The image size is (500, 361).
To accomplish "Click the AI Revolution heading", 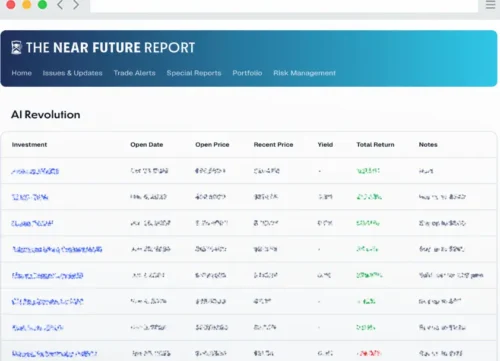I will [x=46, y=115].
